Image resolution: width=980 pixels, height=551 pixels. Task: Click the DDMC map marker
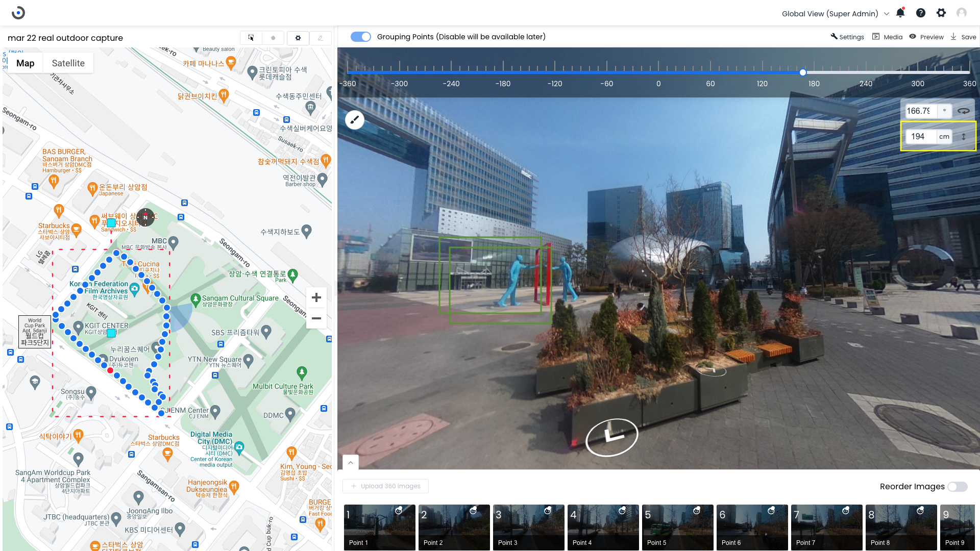(290, 414)
